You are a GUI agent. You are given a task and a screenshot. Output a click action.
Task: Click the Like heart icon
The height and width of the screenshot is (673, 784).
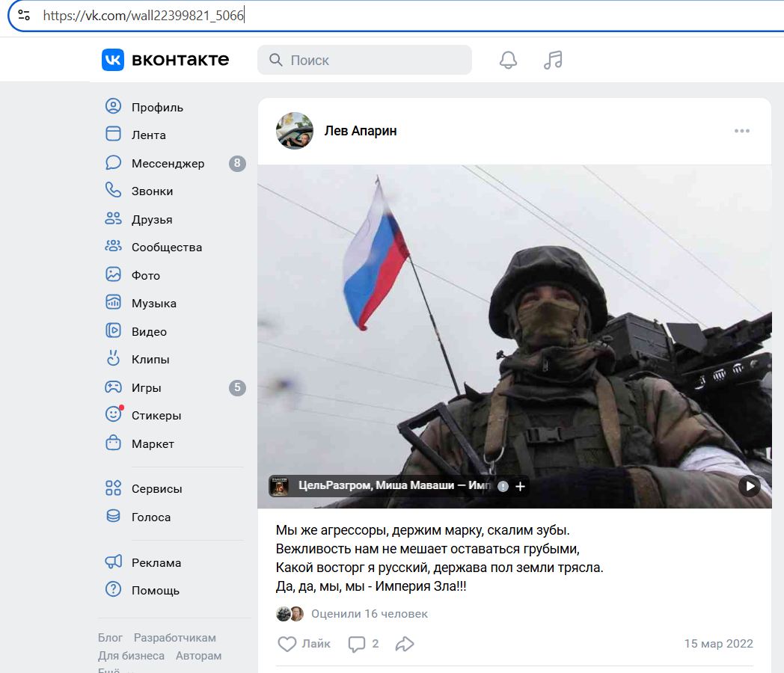click(x=287, y=644)
